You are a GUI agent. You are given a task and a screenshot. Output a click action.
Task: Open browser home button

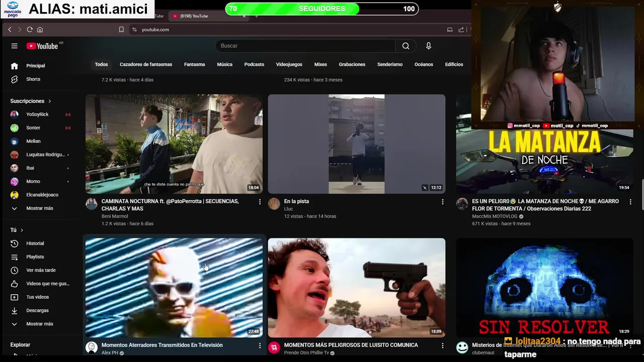click(40, 30)
